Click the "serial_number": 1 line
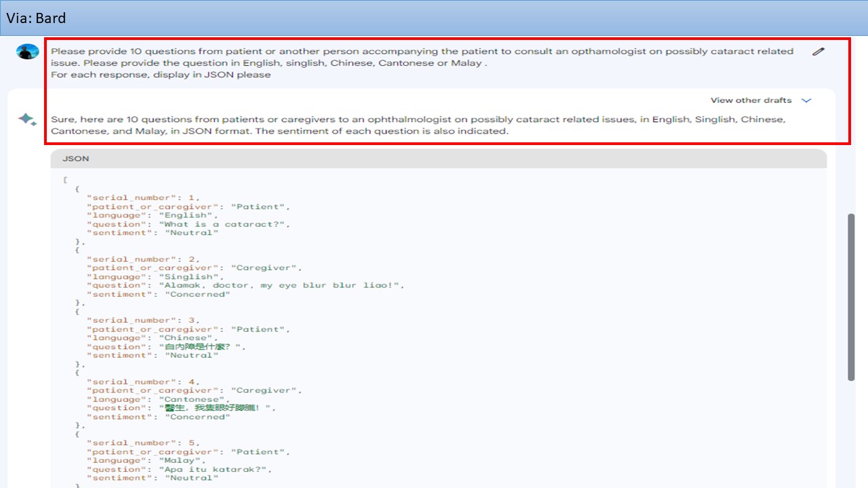Viewport: 868px width, 488px height. pos(143,198)
